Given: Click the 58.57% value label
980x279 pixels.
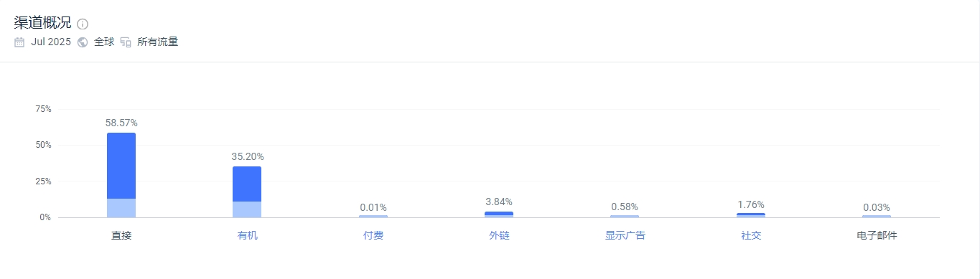Looking at the screenshot, I should click(x=121, y=123).
